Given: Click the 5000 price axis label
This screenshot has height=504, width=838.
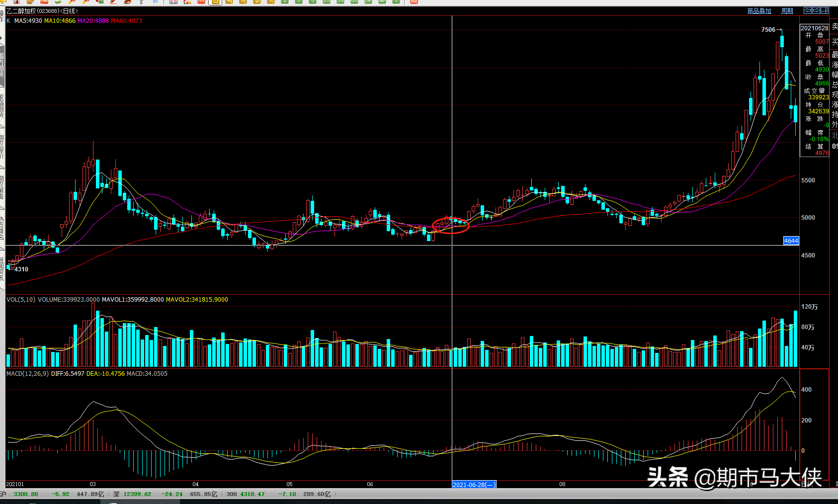Looking at the screenshot, I should (808, 218).
